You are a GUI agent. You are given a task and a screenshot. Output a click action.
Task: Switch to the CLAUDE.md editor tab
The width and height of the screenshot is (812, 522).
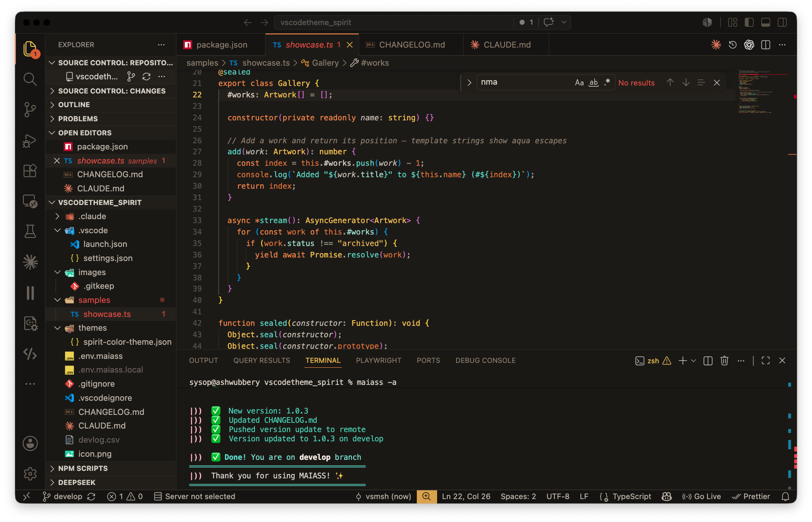tap(506, 45)
